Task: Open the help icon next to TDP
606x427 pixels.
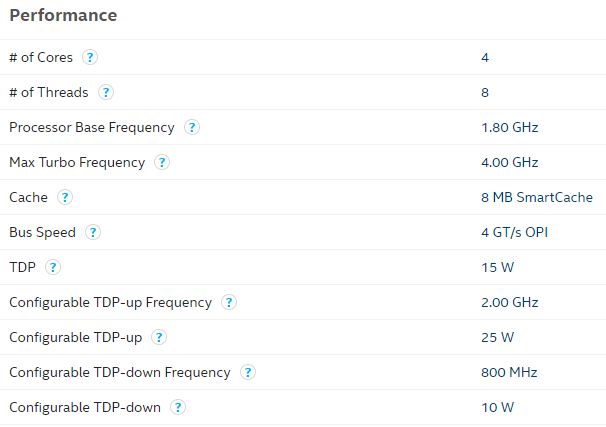Action: click(53, 267)
